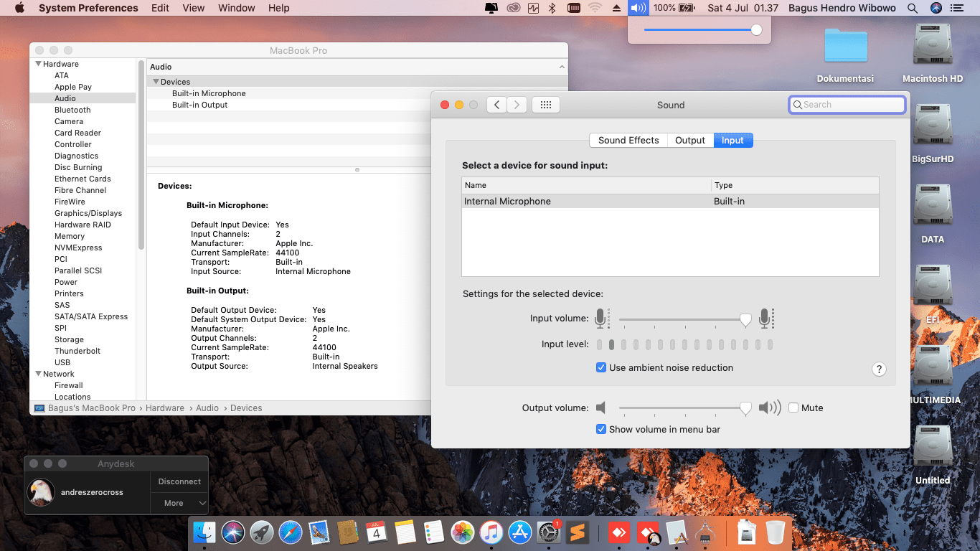Select Graphics/Displays in the sidebar
Viewport: 980px width, 551px height.
tap(88, 213)
